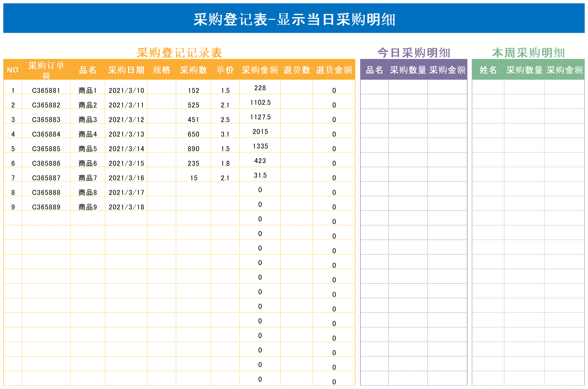Select the 本周采购明细 heading

pos(528,53)
